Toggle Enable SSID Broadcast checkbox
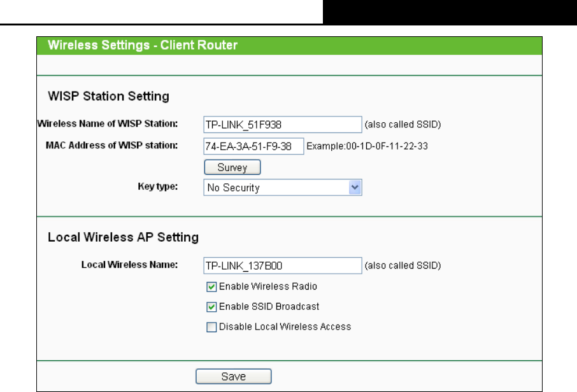The width and height of the screenshot is (577, 392). click(211, 307)
